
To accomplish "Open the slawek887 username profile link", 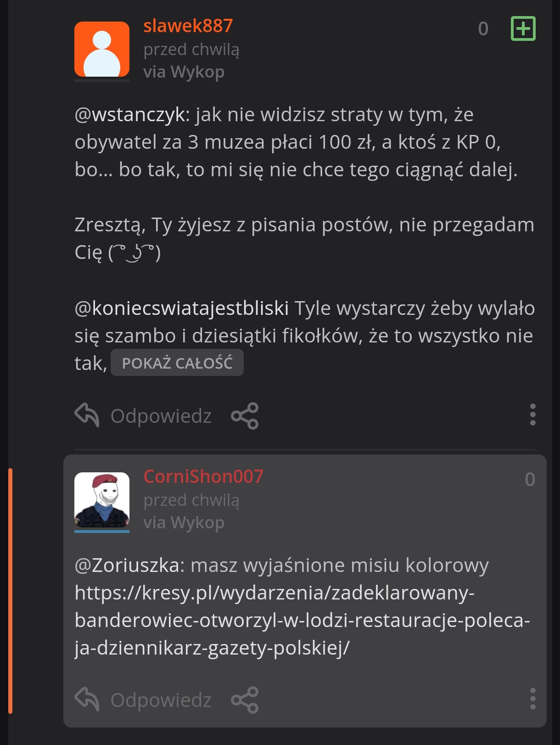I will tap(188, 26).
